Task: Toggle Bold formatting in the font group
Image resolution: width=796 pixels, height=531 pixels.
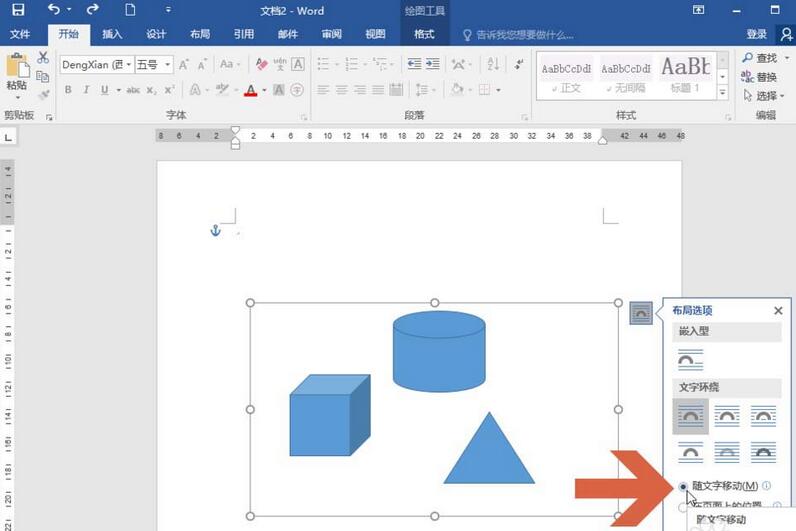Action: (x=69, y=90)
